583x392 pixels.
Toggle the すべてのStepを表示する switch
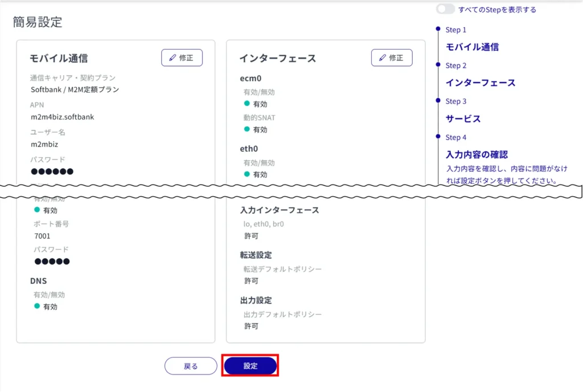click(x=445, y=9)
